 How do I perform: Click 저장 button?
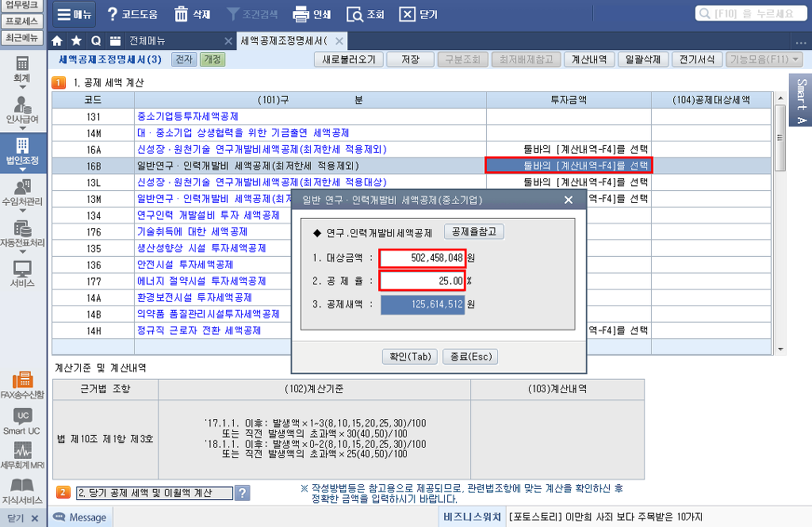coord(410,59)
